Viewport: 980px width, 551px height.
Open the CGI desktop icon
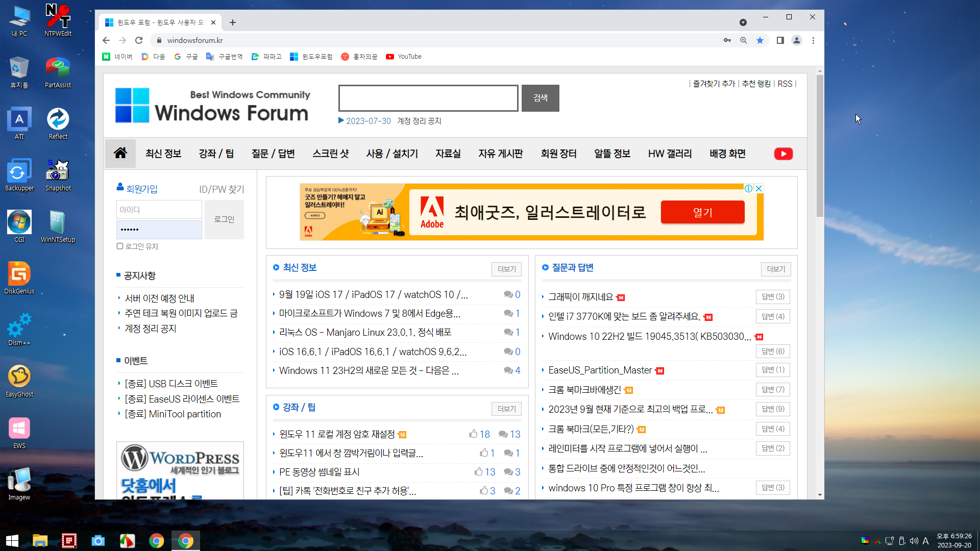click(19, 227)
